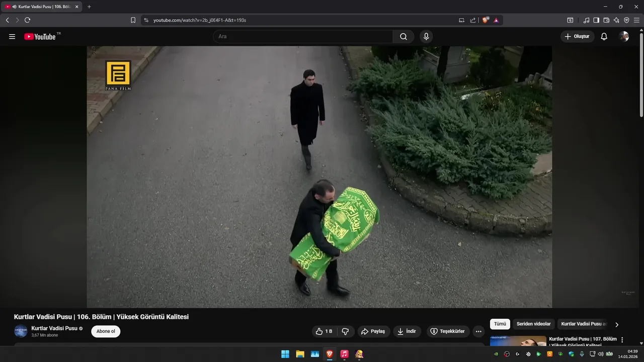The image size is (644, 362).
Task: Select the 'Tümü' filter chip
Action: click(500, 324)
